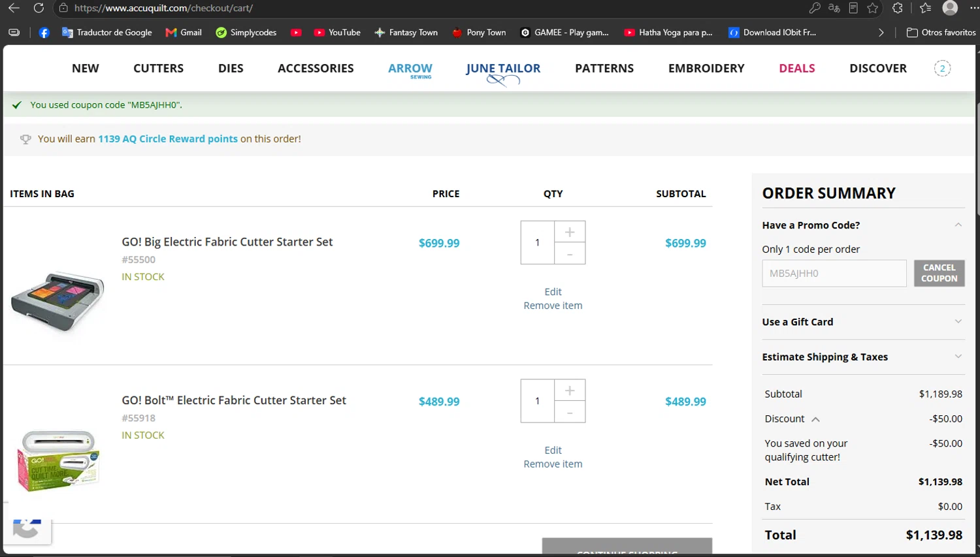
Task: Open Pony Town bookmark
Action: [479, 32]
